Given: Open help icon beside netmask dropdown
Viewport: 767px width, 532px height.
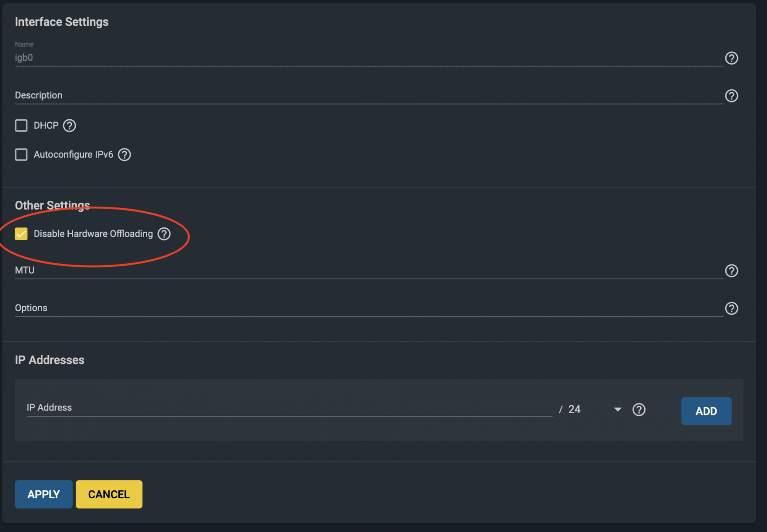Looking at the screenshot, I should pyautogui.click(x=639, y=410).
